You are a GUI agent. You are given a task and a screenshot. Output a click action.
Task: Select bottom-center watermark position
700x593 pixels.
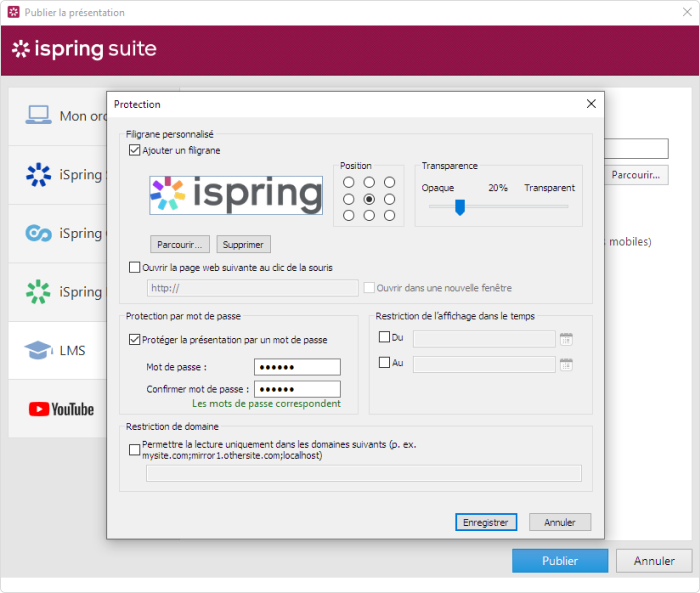[369, 215]
